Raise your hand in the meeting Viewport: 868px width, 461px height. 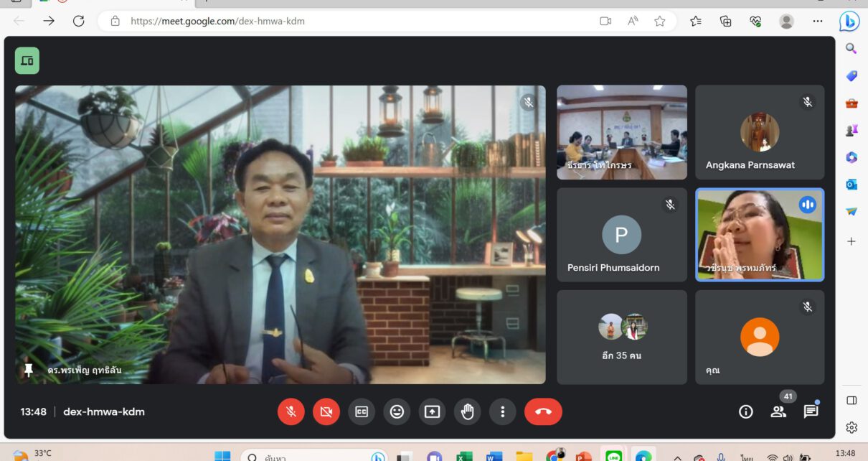(x=467, y=411)
